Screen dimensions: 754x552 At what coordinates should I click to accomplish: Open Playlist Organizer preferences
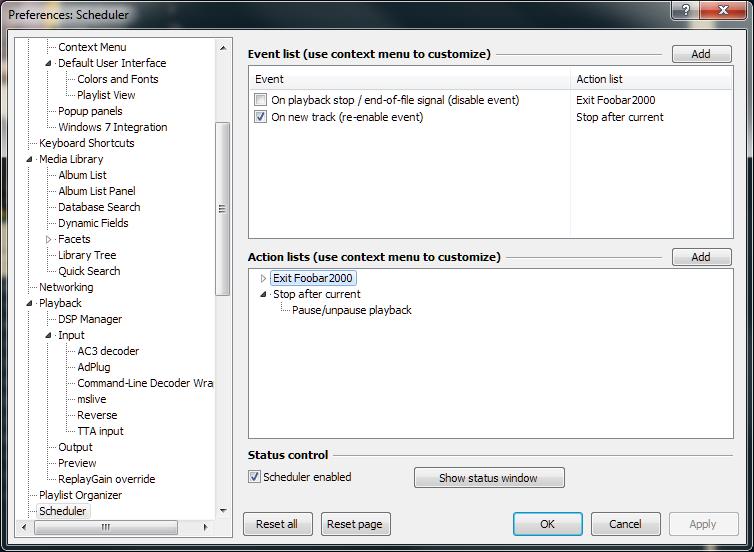pos(80,495)
